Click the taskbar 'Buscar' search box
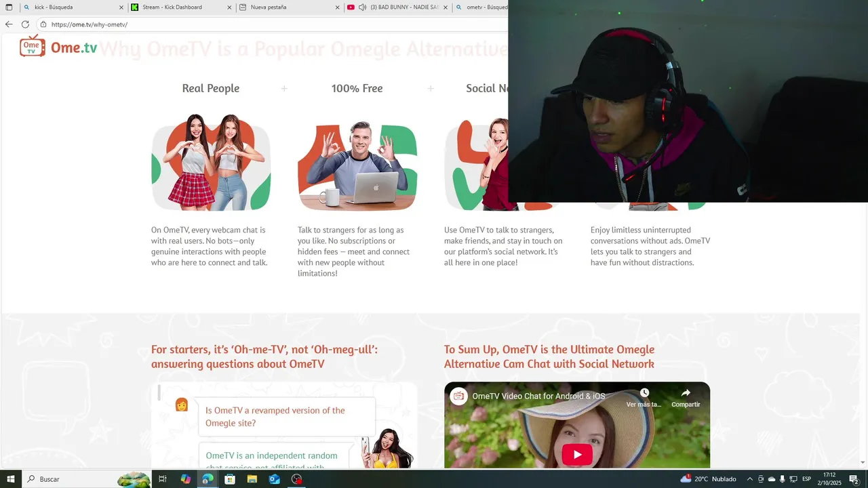This screenshot has height=488, width=868. (87, 479)
